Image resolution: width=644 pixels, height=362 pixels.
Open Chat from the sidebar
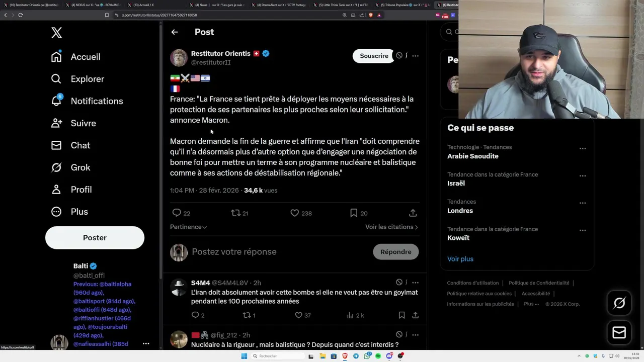(70, 145)
